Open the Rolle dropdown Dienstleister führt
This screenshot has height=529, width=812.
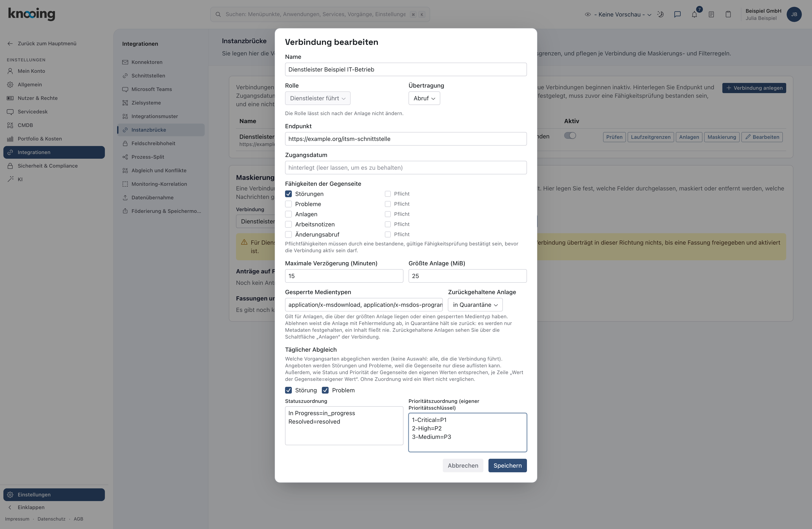(x=318, y=98)
